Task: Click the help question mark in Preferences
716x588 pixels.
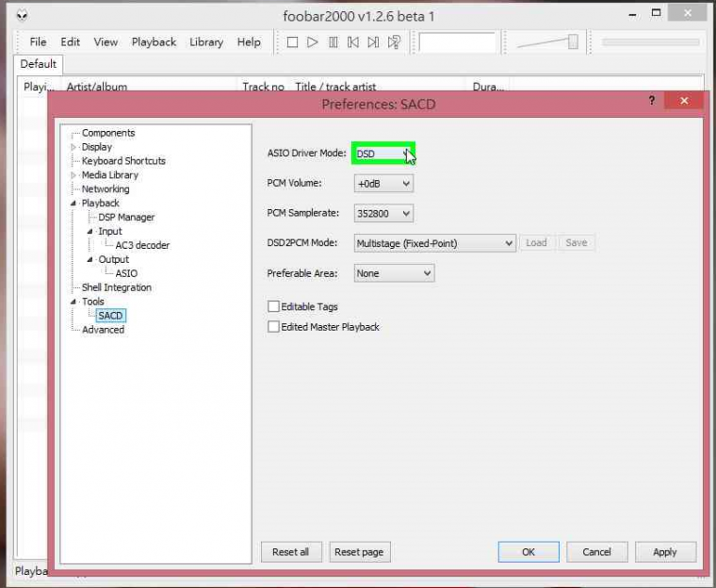Action: click(x=651, y=101)
